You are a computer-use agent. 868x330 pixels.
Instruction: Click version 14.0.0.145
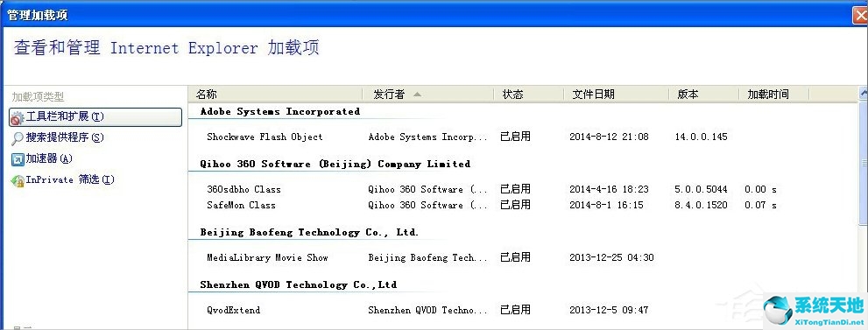tap(701, 137)
